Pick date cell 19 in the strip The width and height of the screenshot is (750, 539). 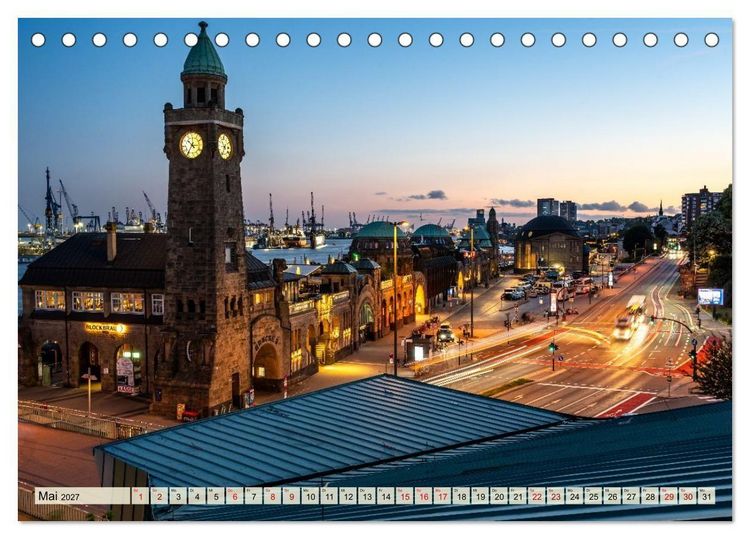point(480,496)
